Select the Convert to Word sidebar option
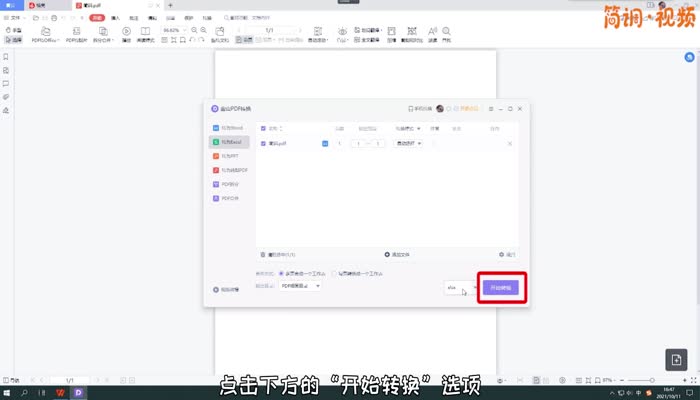Viewport: 700px width, 400px height. click(229, 129)
